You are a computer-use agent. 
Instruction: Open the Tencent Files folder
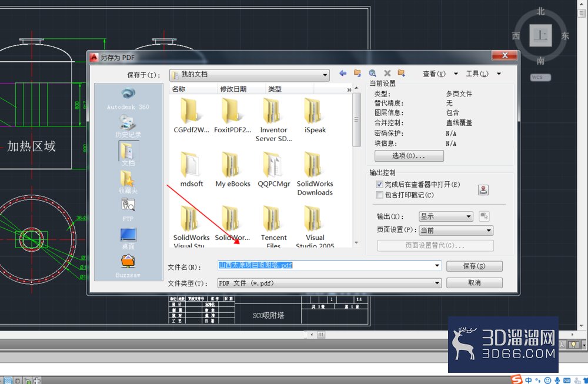click(x=274, y=226)
